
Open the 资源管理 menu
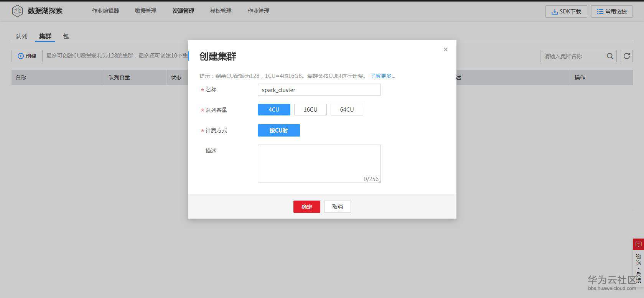pos(183,11)
